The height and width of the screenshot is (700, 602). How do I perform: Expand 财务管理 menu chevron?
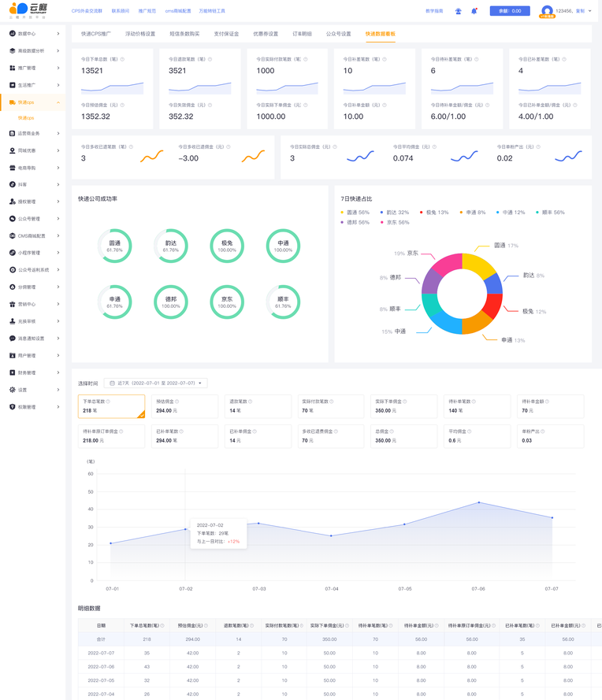pos(58,372)
